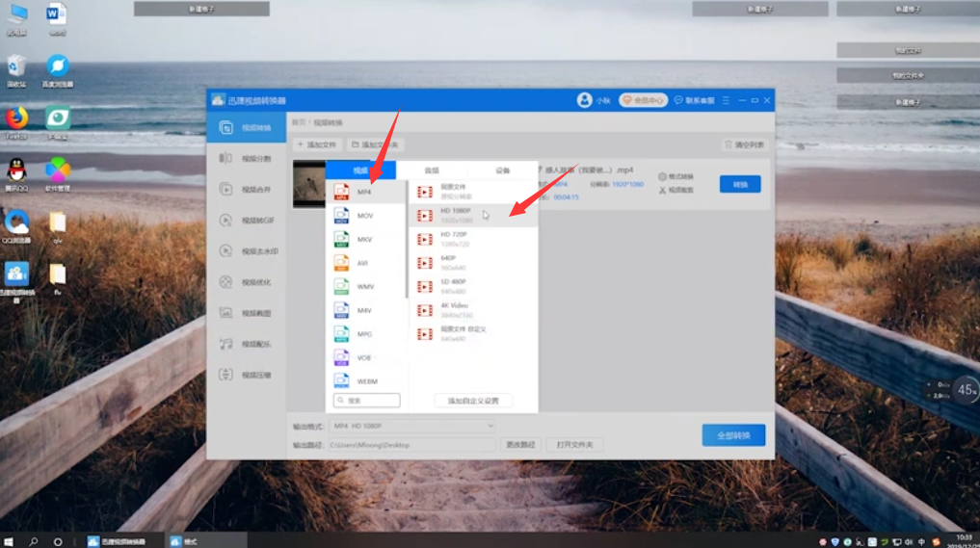The height and width of the screenshot is (548, 980).
Task: Choose 640P resolution option
Action: (x=473, y=262)
